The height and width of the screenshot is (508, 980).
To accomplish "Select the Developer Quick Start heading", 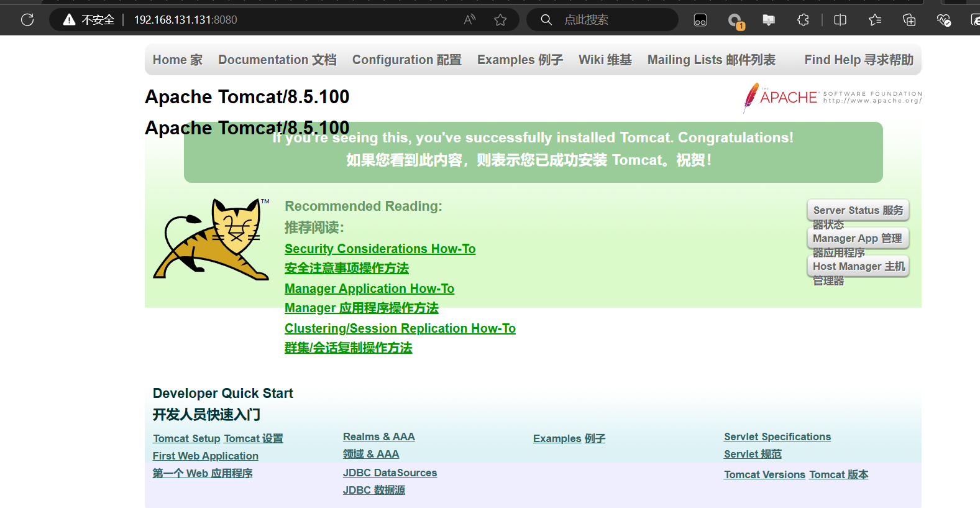I will click(x=223, y=393).
